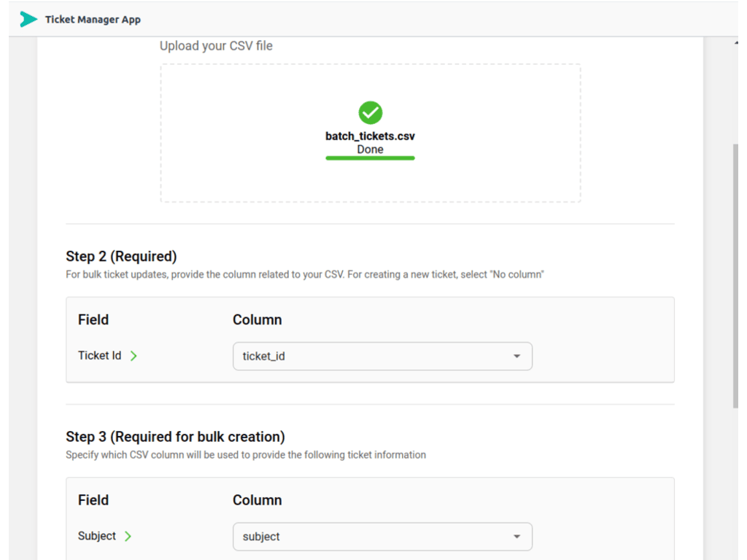Click the green upload progress bar
The width and height of the screenshot is (747, 560).
tap(370, 157)
